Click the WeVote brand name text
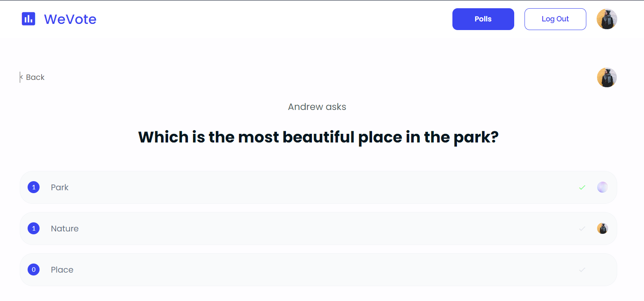Image resolution: width=644 pixels, height=301 pixels. [70, 19]
